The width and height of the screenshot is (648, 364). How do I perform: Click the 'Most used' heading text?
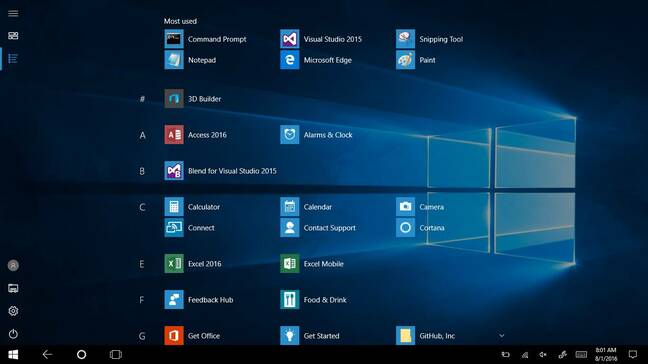180,21
